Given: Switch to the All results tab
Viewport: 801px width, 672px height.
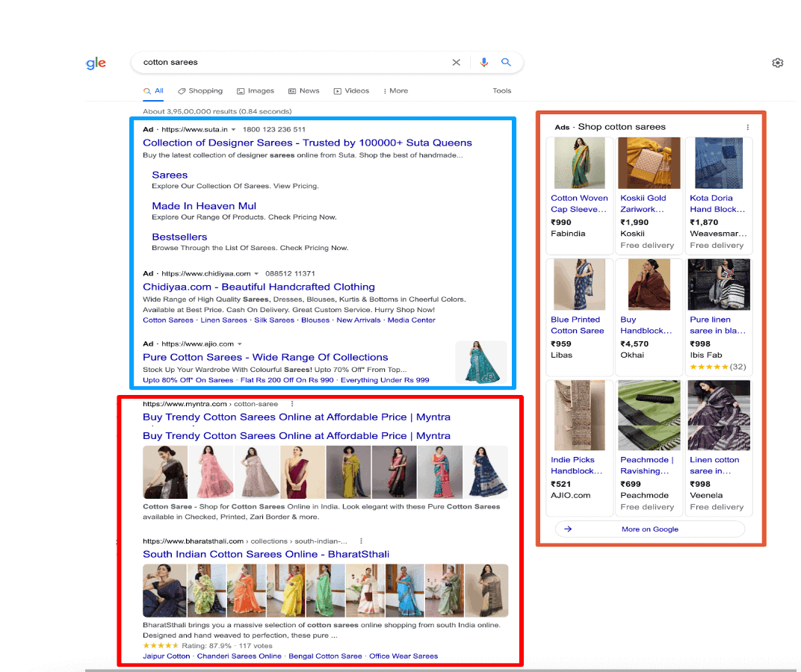Looking at the screenshot, I should click(153, 91).
